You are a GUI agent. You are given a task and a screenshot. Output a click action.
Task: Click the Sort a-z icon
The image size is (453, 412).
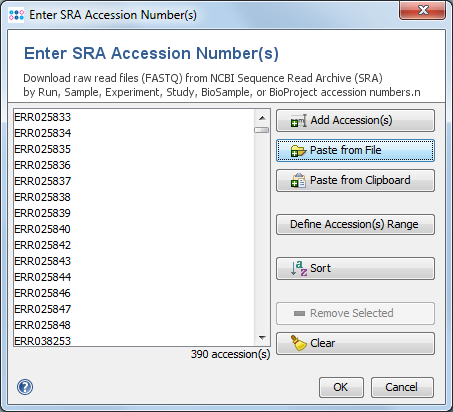click(299, 268)
